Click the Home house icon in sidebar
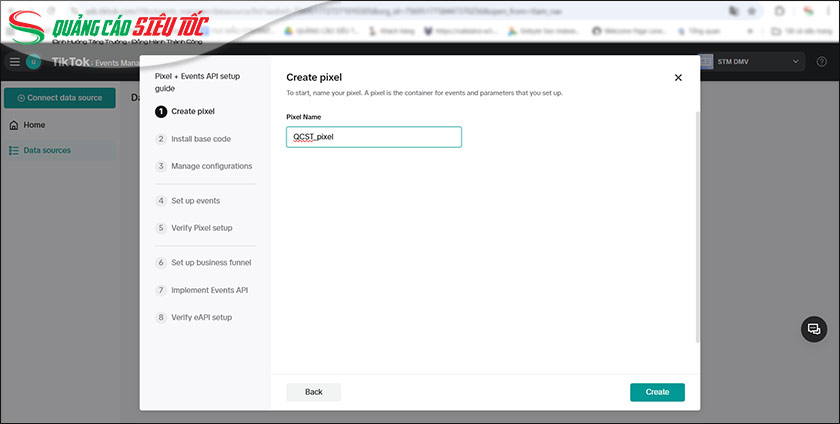 click(13, 125)
